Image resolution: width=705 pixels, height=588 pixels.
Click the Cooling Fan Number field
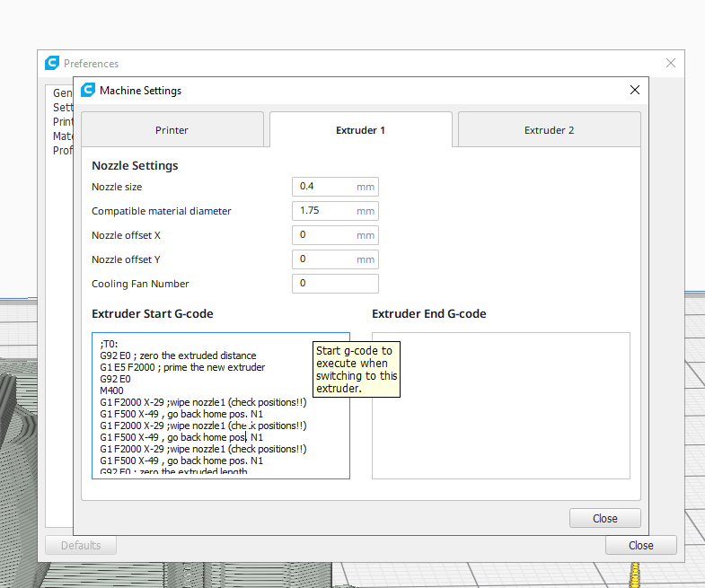pyautogui.click(x=335, y=284)
